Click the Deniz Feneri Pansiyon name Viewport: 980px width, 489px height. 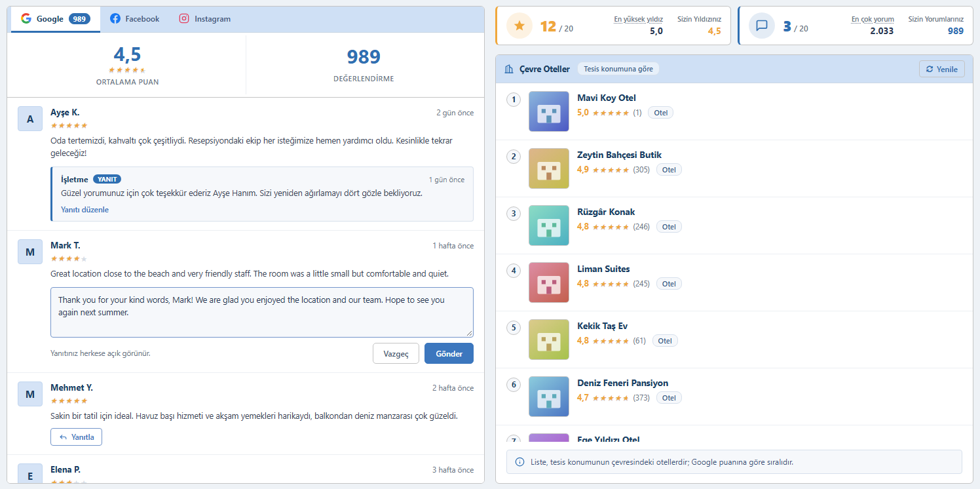pyautogui.click(x=623, y=383)
